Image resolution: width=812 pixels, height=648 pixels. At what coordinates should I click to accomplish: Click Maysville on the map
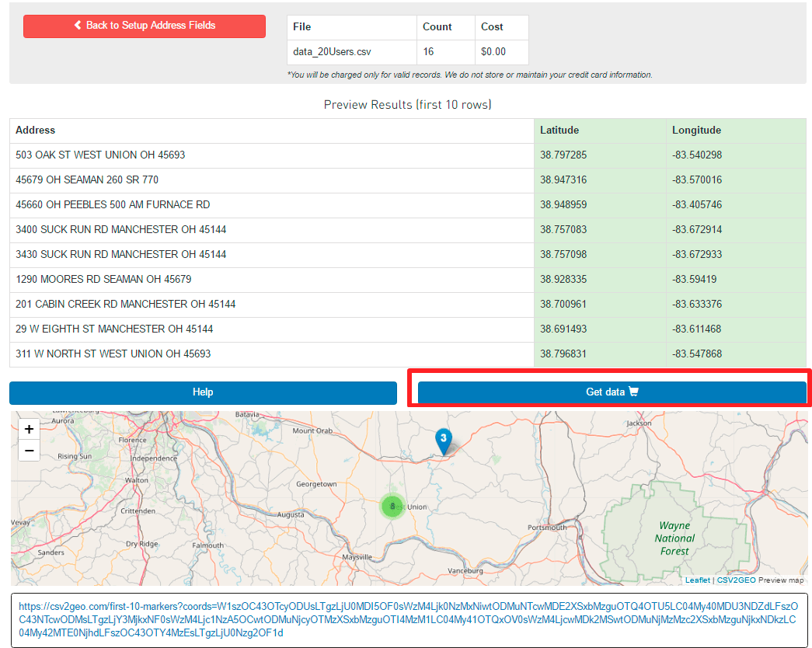pyautogui.click(x=357, y=557)
